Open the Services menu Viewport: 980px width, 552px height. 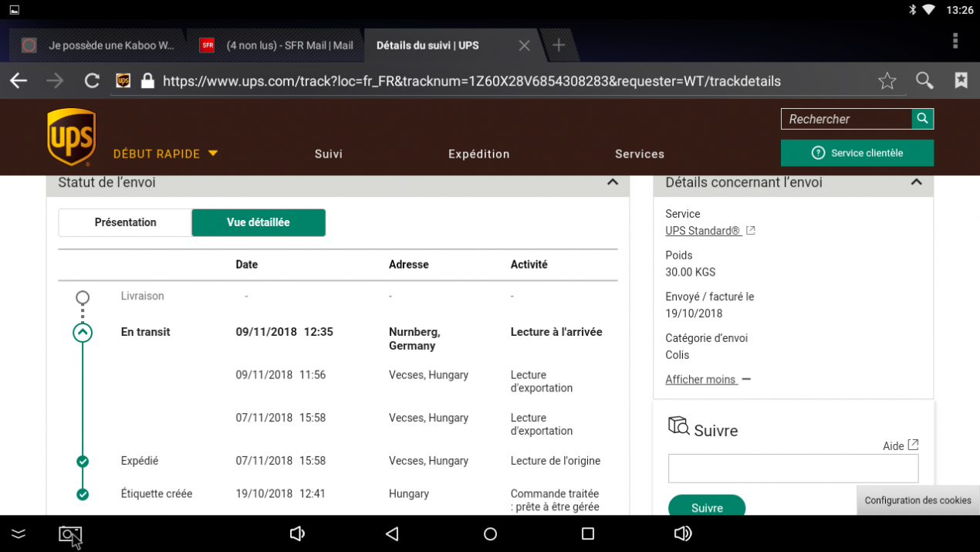point(640,154)
